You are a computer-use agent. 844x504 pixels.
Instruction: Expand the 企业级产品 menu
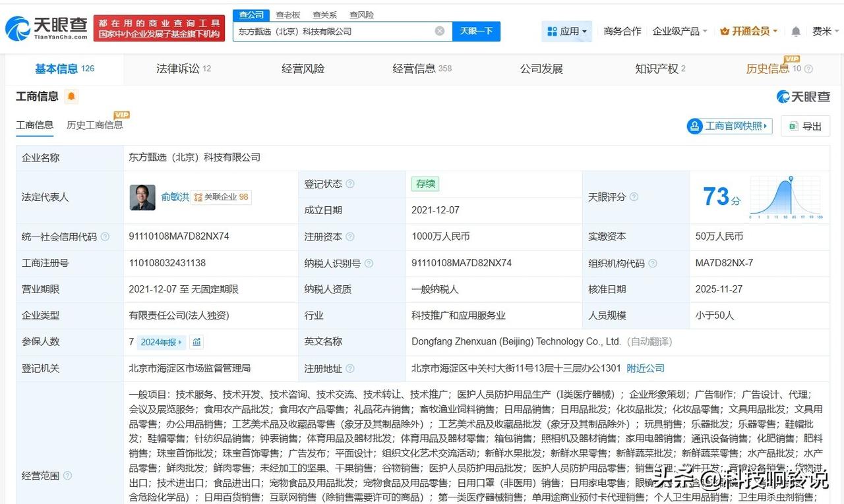(x=680, y=31)
